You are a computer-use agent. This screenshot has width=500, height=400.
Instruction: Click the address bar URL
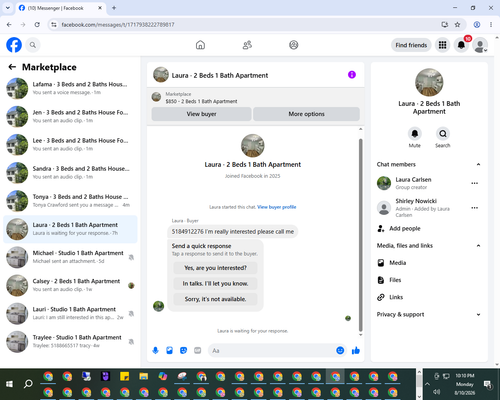pyautogui.click(x=118, y=25)
